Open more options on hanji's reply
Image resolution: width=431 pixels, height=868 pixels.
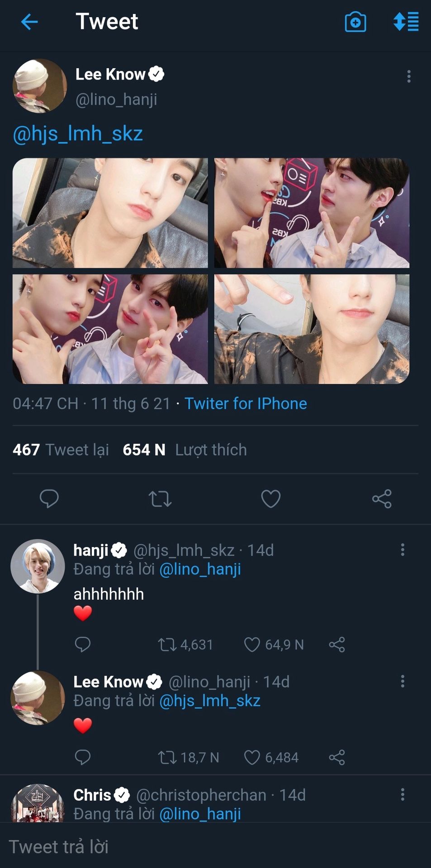click(403, 550)
